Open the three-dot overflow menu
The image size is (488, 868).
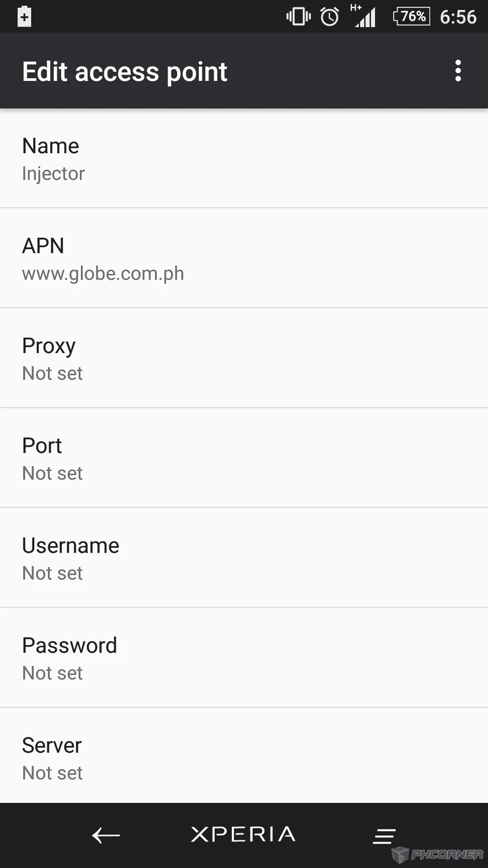458,71
